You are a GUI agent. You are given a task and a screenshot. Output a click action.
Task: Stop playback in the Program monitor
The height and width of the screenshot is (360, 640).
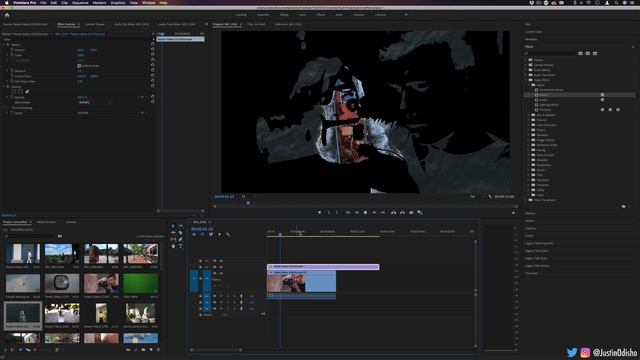(365, 212)
